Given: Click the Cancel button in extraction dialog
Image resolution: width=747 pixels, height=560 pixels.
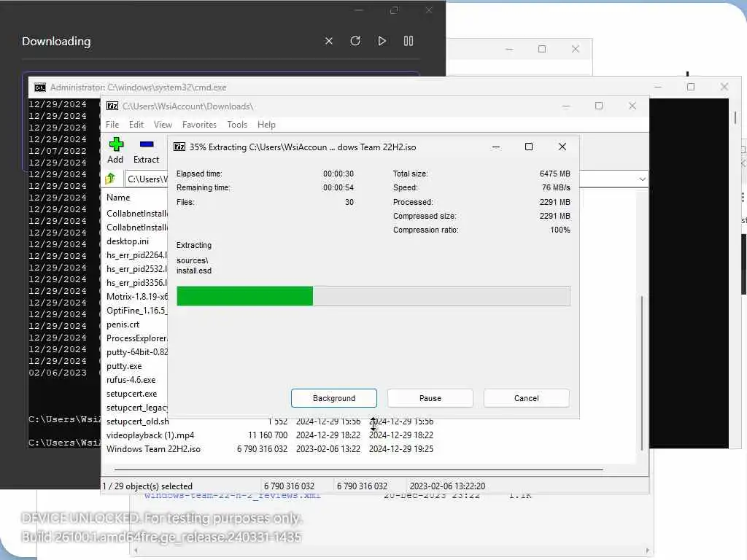Looking at the screenshot, I should click(x=527, y=398).
